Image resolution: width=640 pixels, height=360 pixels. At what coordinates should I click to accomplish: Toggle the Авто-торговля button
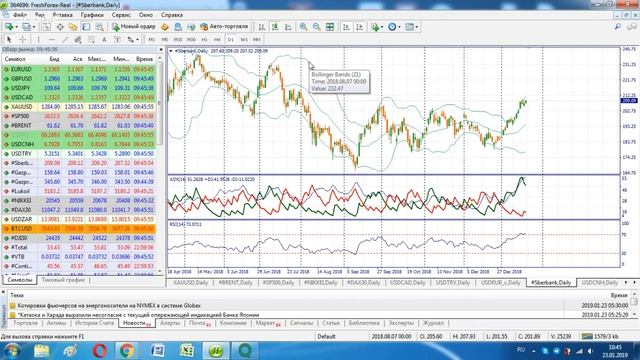[x=224, y=27]
